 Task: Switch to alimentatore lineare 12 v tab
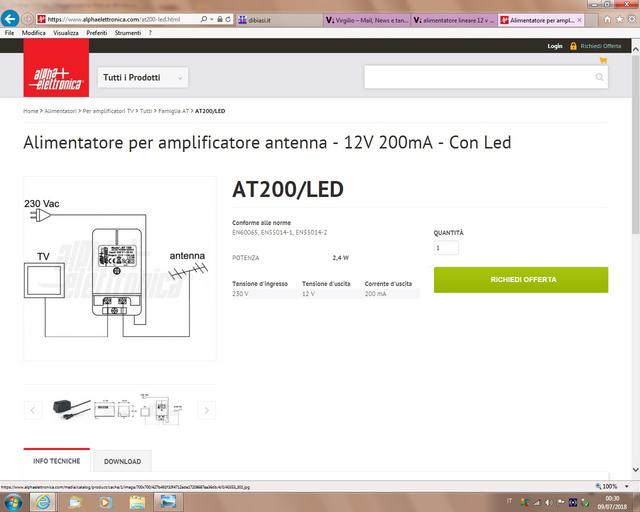click(x=454, y=20)
